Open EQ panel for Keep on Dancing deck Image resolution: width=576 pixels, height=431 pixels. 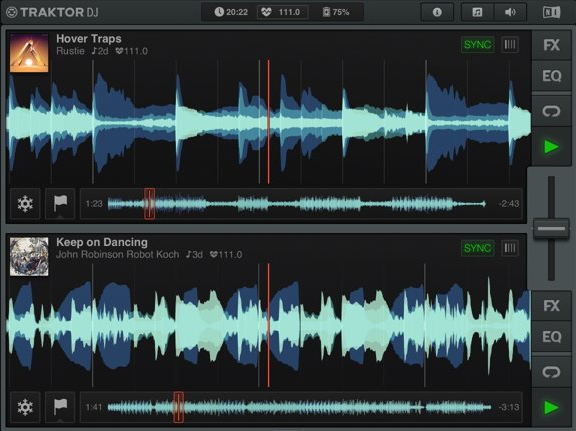pos(551,337)
